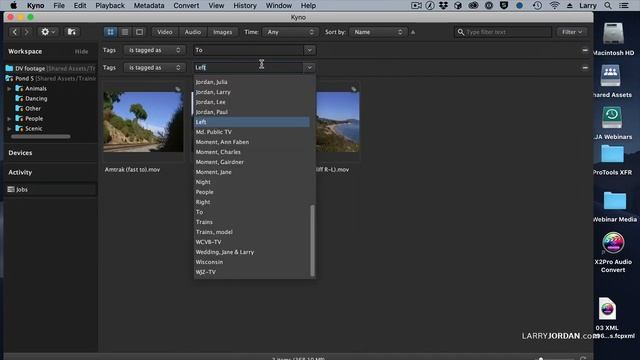Open the Devices section
The height and width of the screenshot is (360, 640).
[20, 153]
